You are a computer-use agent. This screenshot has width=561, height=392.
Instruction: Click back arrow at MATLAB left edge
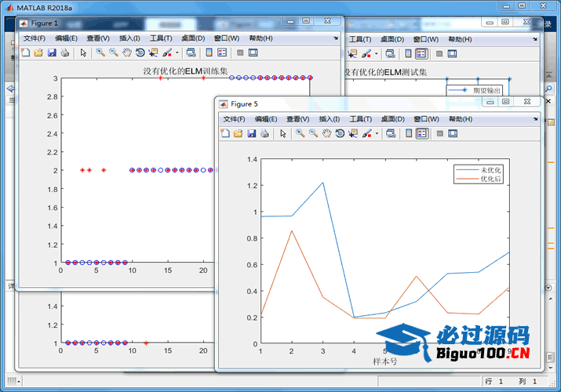click(10, 89)
